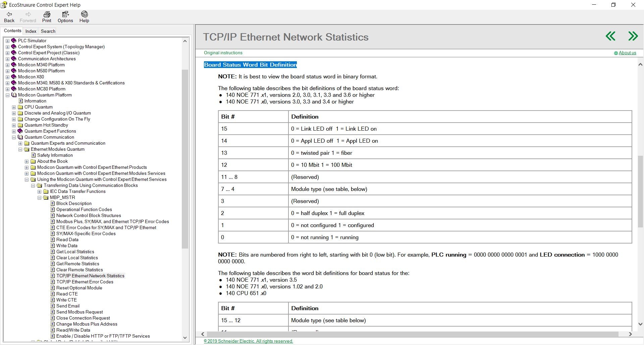The width and height of the screenshot is (644, 345).
Task: Click the Help toolbar icon
Action: [84, 14]
